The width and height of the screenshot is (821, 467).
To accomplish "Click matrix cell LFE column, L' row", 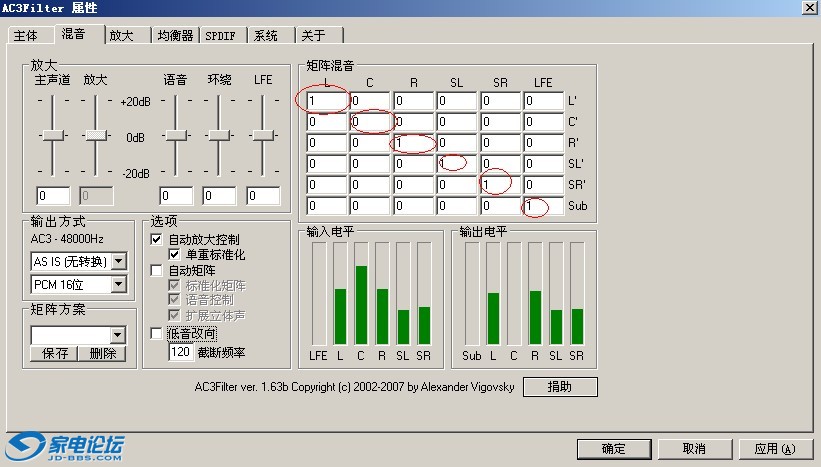I will pyautogui.click(x=543, y=101).
